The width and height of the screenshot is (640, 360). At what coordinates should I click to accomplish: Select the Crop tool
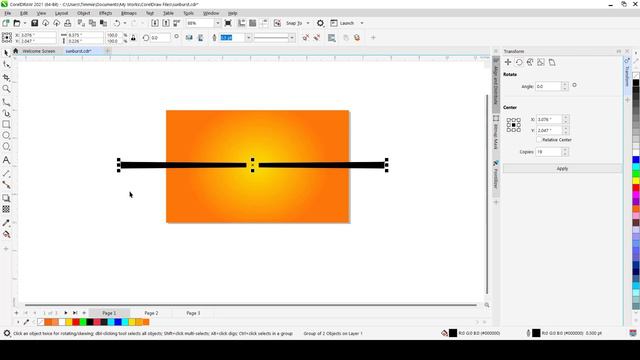(6, 77)
